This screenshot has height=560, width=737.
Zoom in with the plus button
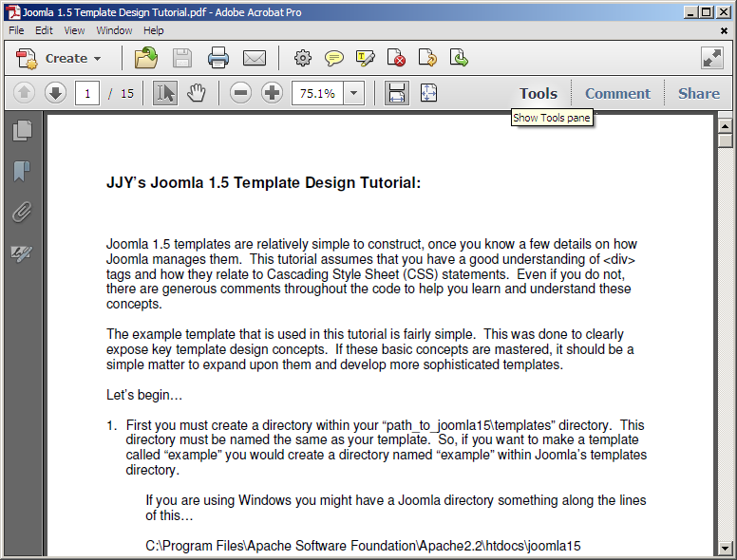[272, 93]
